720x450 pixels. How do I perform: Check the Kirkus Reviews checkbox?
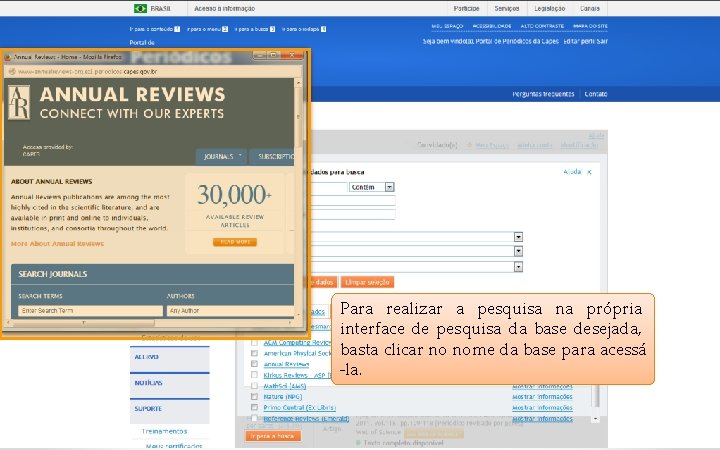254,375
